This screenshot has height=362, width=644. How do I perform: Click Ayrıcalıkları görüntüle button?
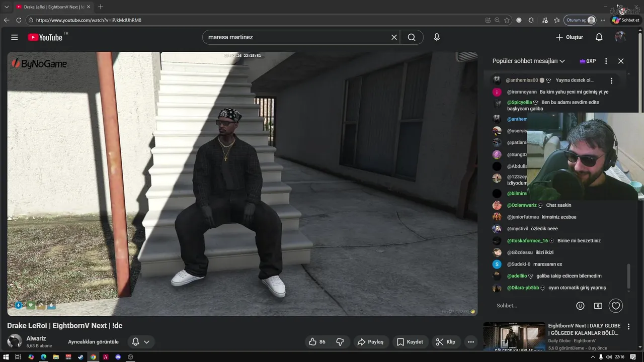(94, 342)
